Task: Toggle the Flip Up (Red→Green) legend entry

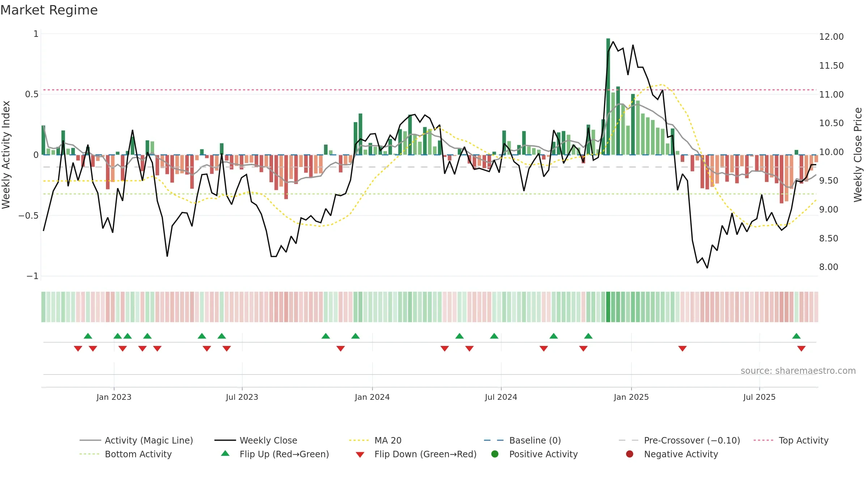Action: click(275, 454)
